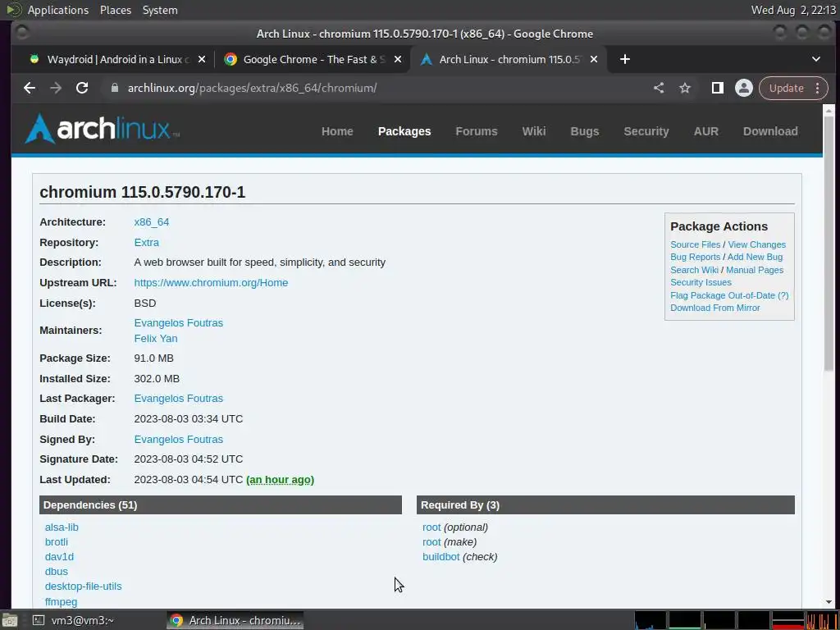Open the Chrome three-dot menu
Screen dimensions: 840x630
818,88
